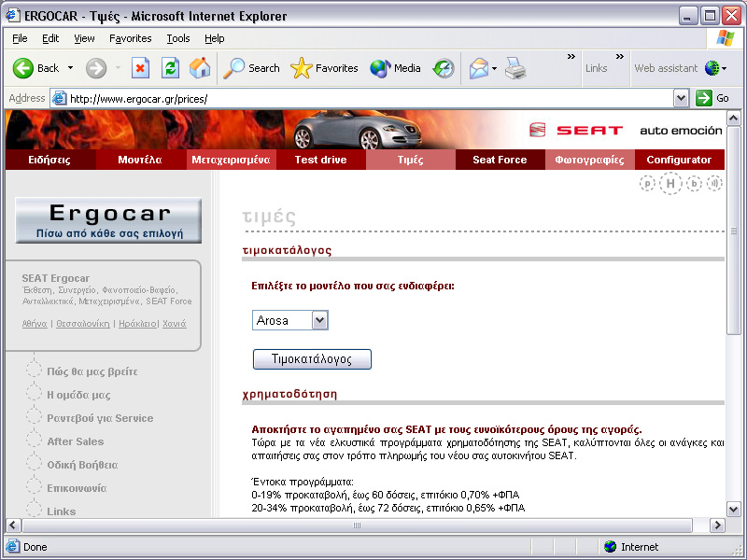Click the horizontal scrollbar left arrow
747x560 pixels.
tap(13, 525)
